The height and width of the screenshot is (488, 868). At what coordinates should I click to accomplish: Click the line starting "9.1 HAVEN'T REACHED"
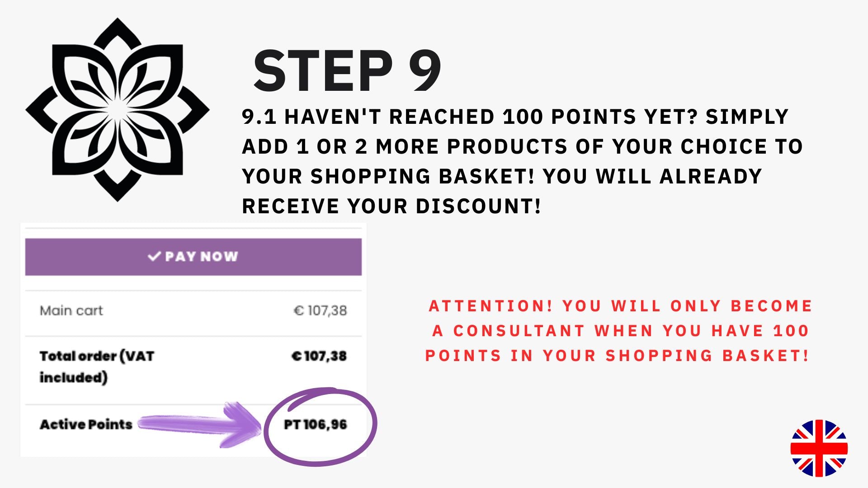(515, 117)
